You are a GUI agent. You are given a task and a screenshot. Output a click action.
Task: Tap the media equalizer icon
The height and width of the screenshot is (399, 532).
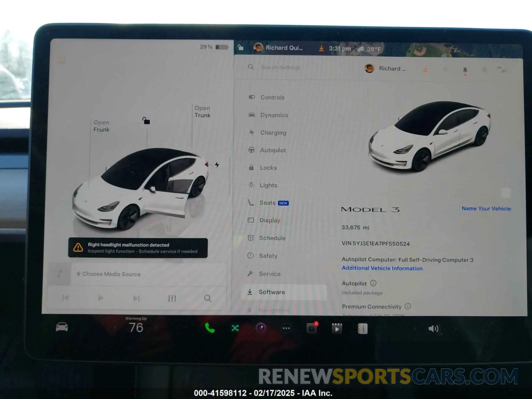(x=172, y=298)
